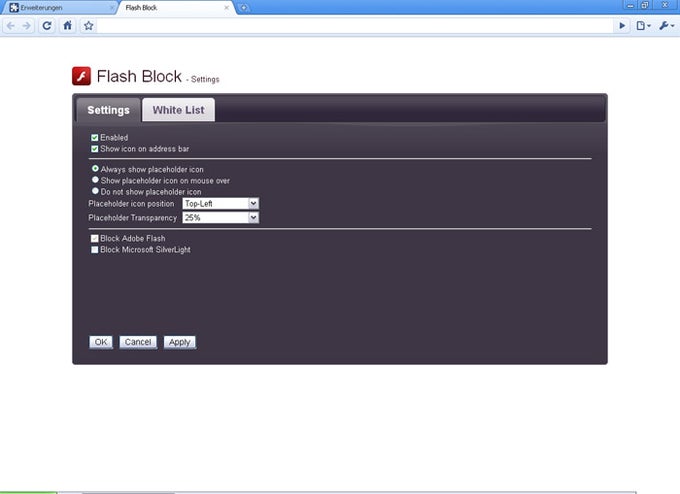Switch to the Erweiterungen browser tab
680x494 pixels.
[59, 7]
